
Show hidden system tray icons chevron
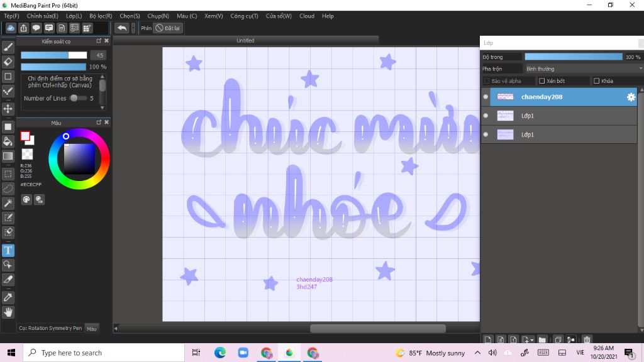(x=477, y=353)
